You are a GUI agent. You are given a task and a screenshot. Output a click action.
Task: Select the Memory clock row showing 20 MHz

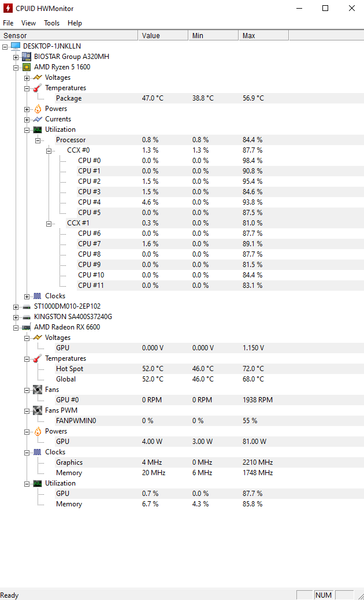tap(210, 473)
